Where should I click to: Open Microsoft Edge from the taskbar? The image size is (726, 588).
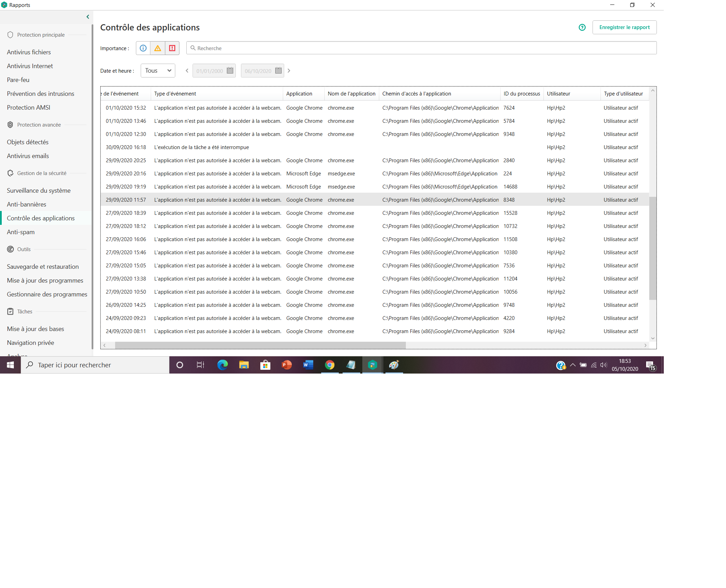(x=222, y=365)
